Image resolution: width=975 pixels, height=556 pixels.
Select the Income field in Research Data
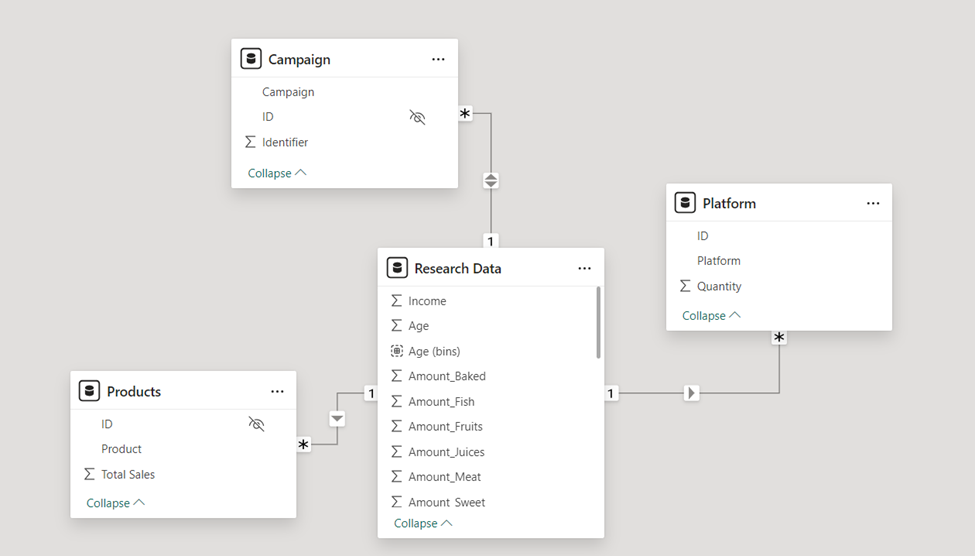pyautogui.click(x=427, y=301)
